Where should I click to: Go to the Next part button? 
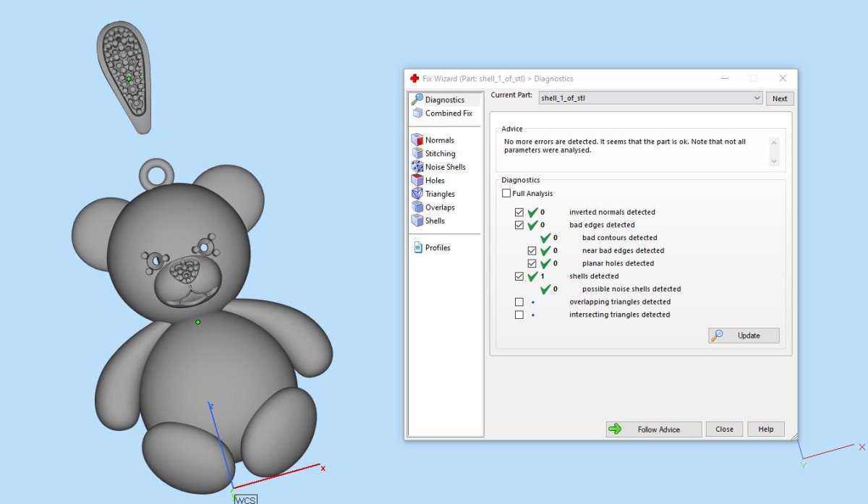tap(780, 98)
